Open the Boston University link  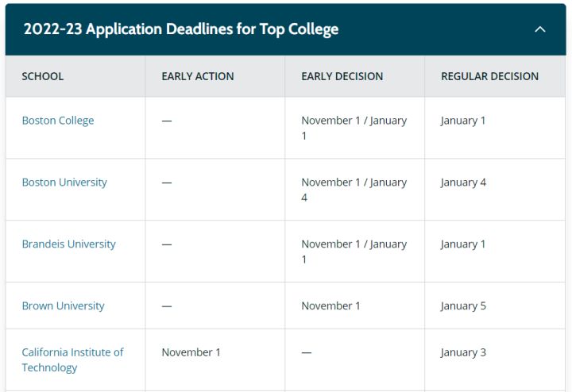pos(64,183)
